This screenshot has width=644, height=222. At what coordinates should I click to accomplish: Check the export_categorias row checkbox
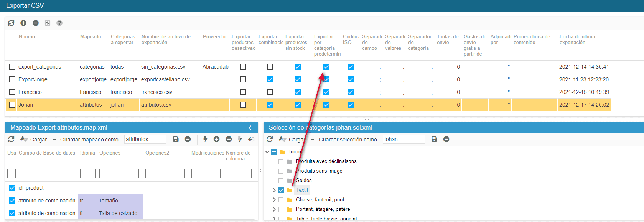pos(12,67)
